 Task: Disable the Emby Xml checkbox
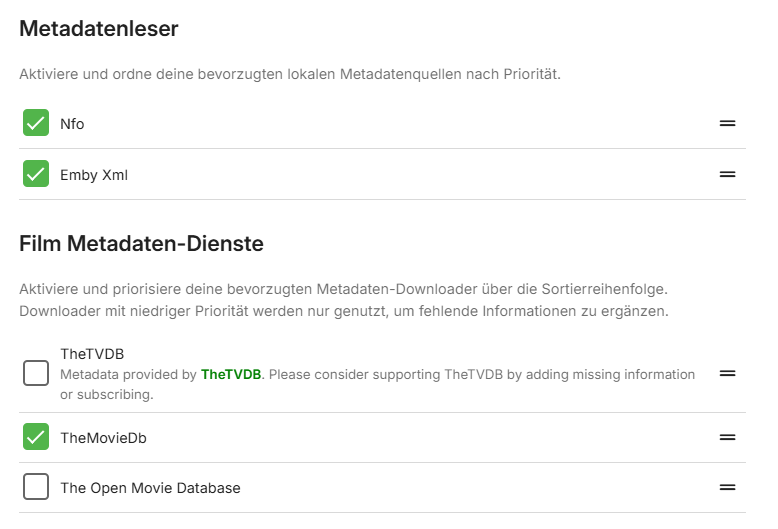coord(36,174)
